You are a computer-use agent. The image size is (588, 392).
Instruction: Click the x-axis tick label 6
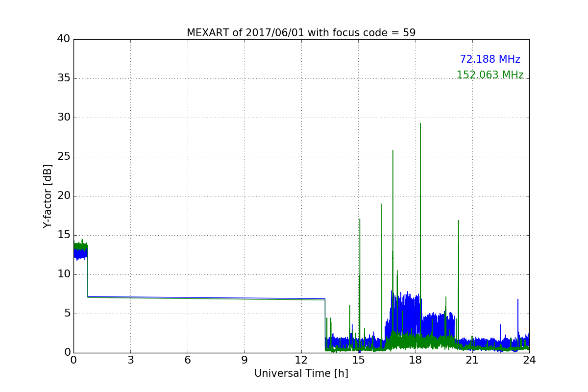tap(187, 360)
